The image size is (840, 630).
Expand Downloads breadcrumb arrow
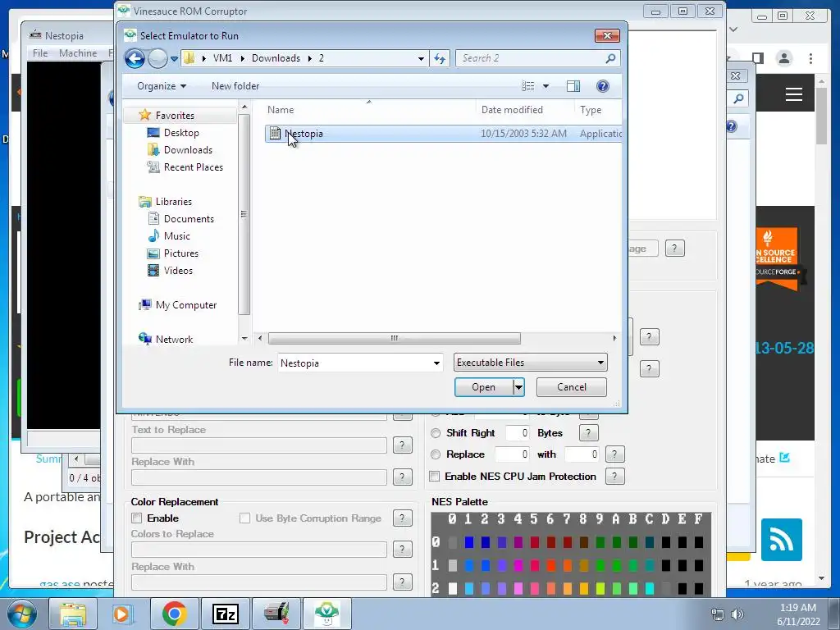309,58
